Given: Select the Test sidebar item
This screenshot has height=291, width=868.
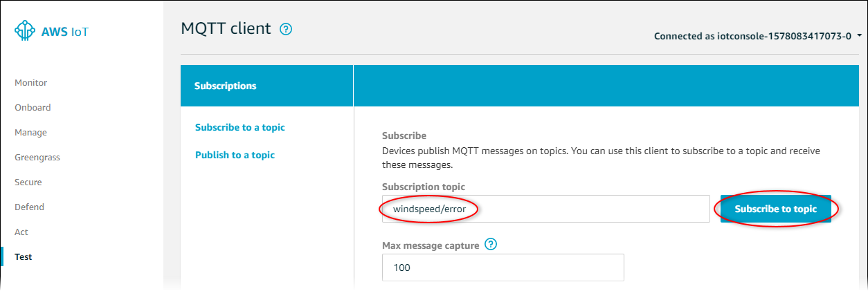Looking at the screenshot, I should click(24, 257).
